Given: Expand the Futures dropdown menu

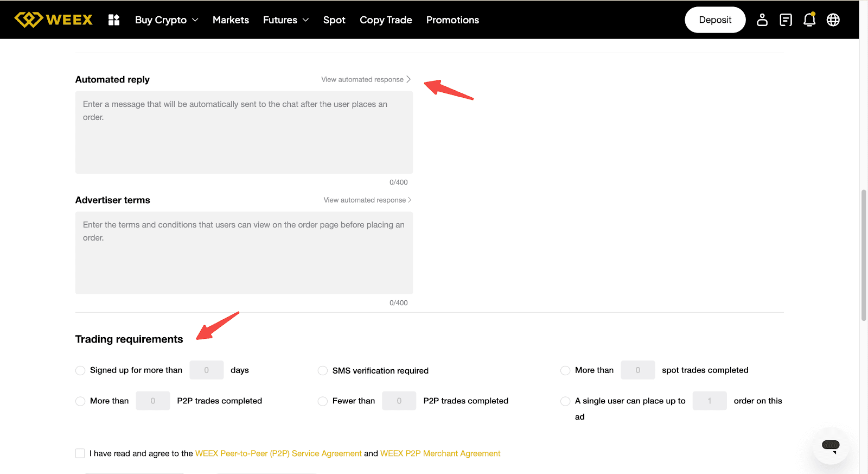Looking at the screenshot, I should pos(286,20).
